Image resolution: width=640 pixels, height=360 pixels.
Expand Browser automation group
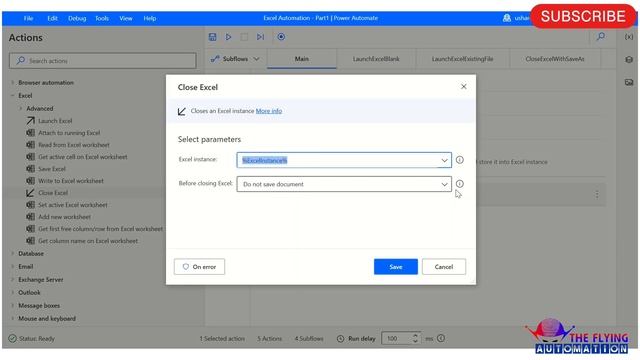[13, 82]
